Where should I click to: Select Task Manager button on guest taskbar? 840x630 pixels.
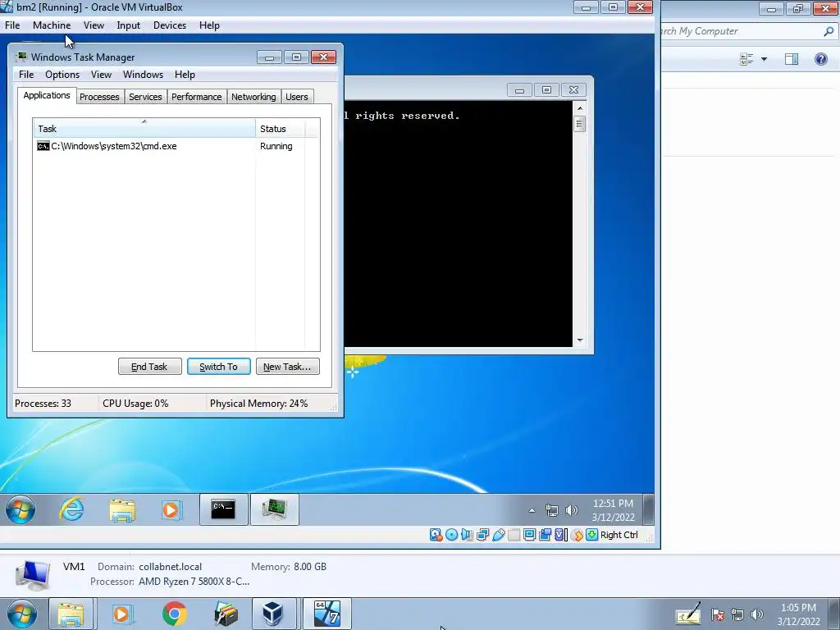[274, 509]
